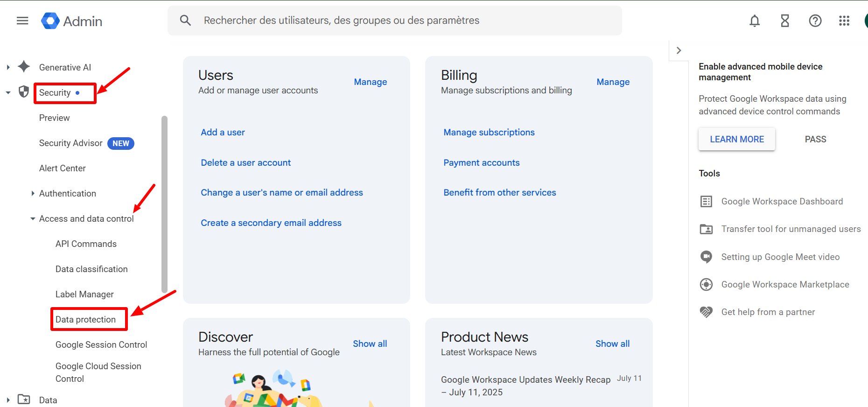Click Add a user link
Image resolution: width=868 pixels, height=407 pixels.
tap(223, 132)
